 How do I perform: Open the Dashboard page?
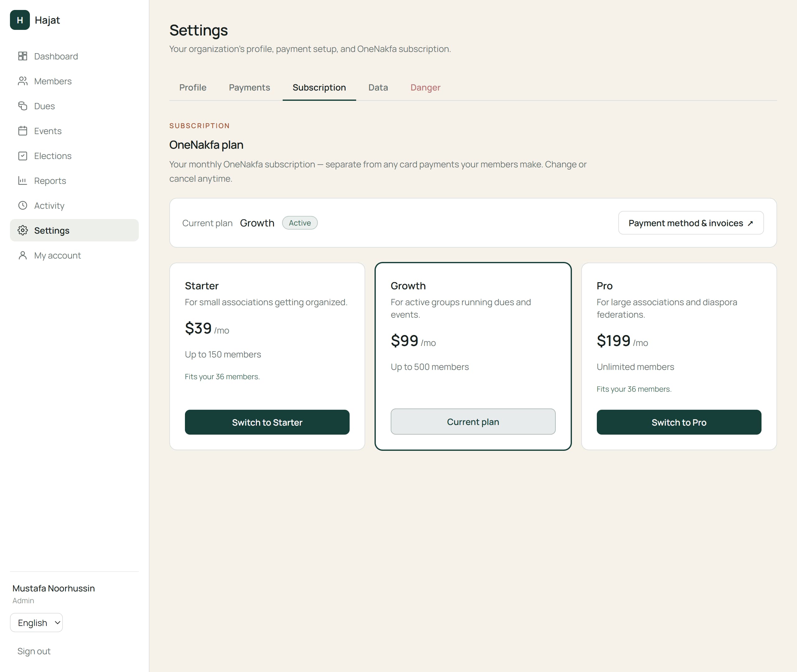(x=74, y=56)
